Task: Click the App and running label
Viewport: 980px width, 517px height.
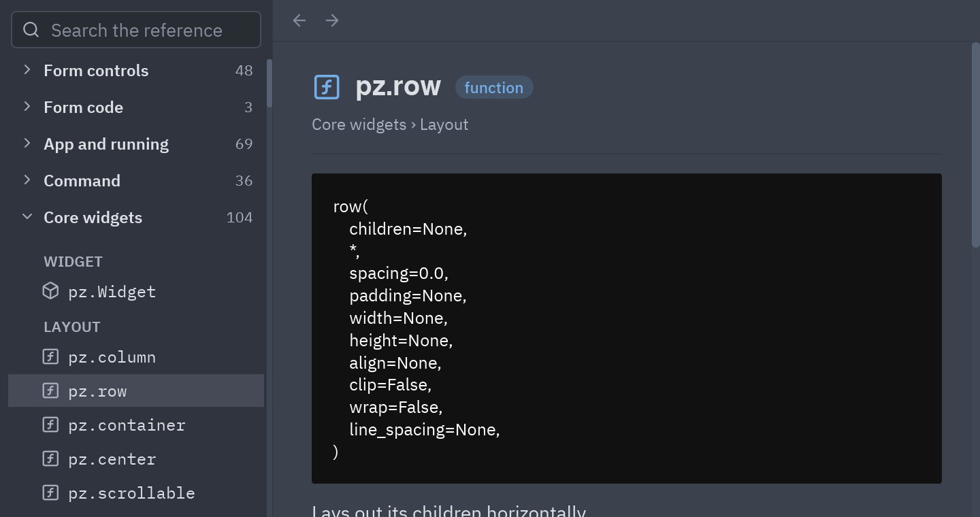Action: click(106, 144)
